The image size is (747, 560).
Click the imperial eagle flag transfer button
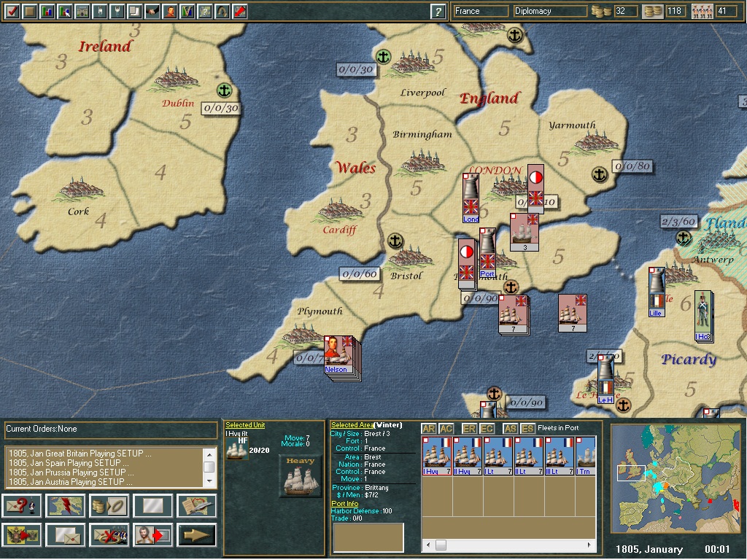click(x=22, y=535)
